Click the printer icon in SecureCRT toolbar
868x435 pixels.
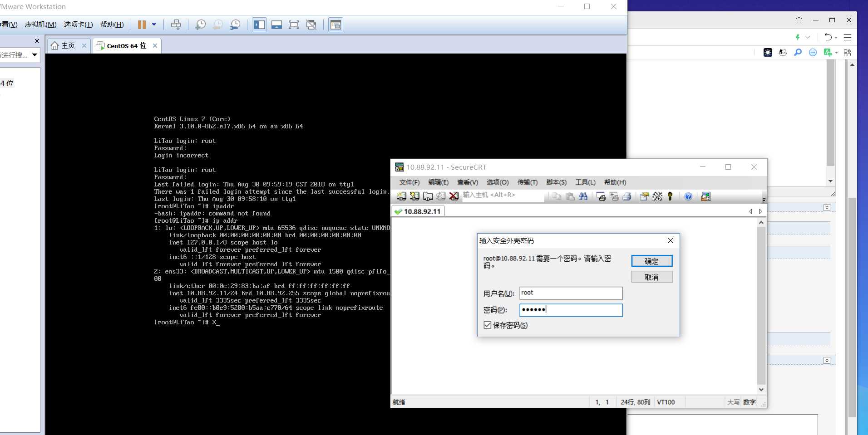(627, 196)
